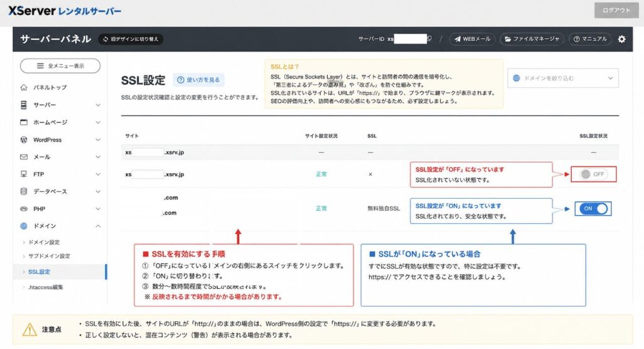Click the paper plane icon in WEBメール

point(457,39)
